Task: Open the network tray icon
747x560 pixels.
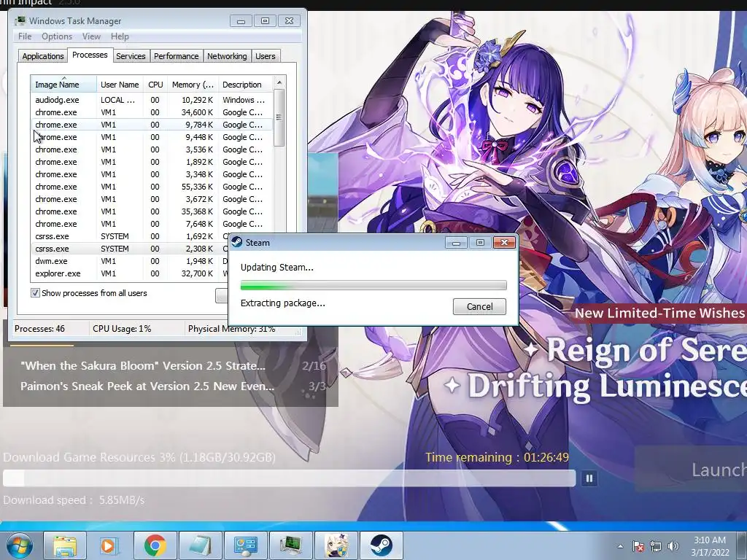Action: click(656, 546)
